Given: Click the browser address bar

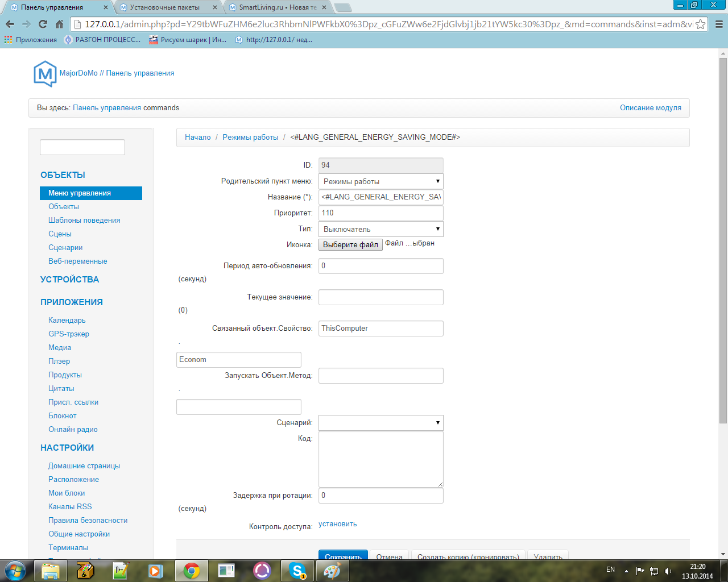Looking at the screenshot, I should [x=388, y=24].
